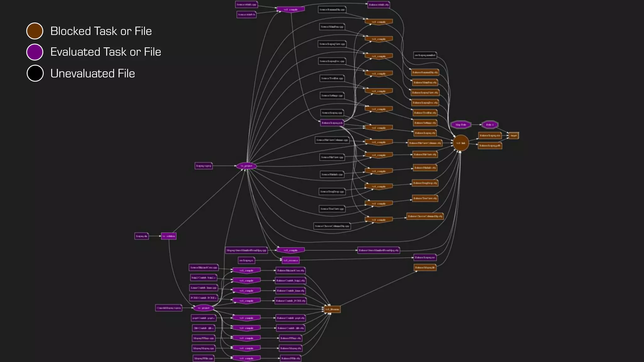Screen dimensions: 644x362
Task: Click the black Unevaluated File legend circle
Action: [x=35, y=73]
